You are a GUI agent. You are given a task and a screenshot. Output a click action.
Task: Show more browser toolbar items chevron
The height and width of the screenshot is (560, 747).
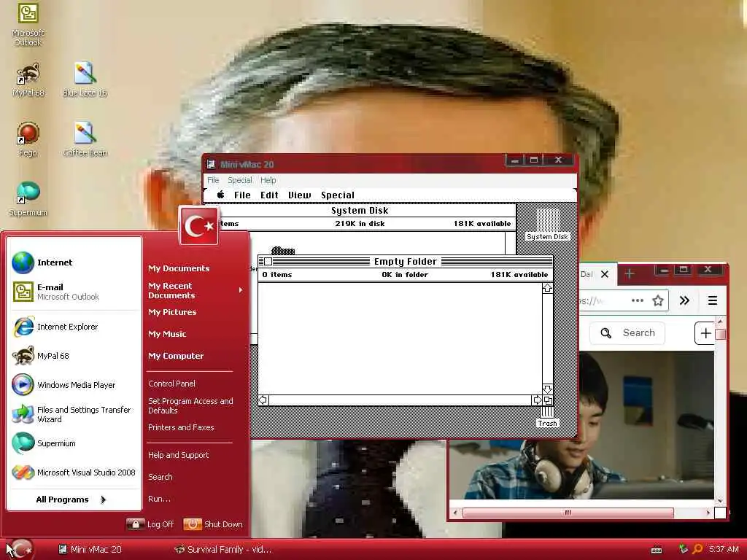tap(684, 300)
